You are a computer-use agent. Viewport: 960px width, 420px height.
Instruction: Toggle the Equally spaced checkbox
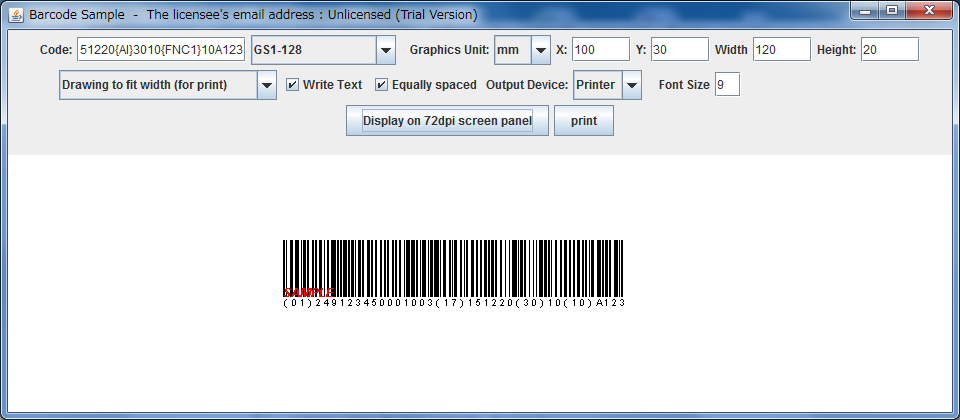[381, 85]
